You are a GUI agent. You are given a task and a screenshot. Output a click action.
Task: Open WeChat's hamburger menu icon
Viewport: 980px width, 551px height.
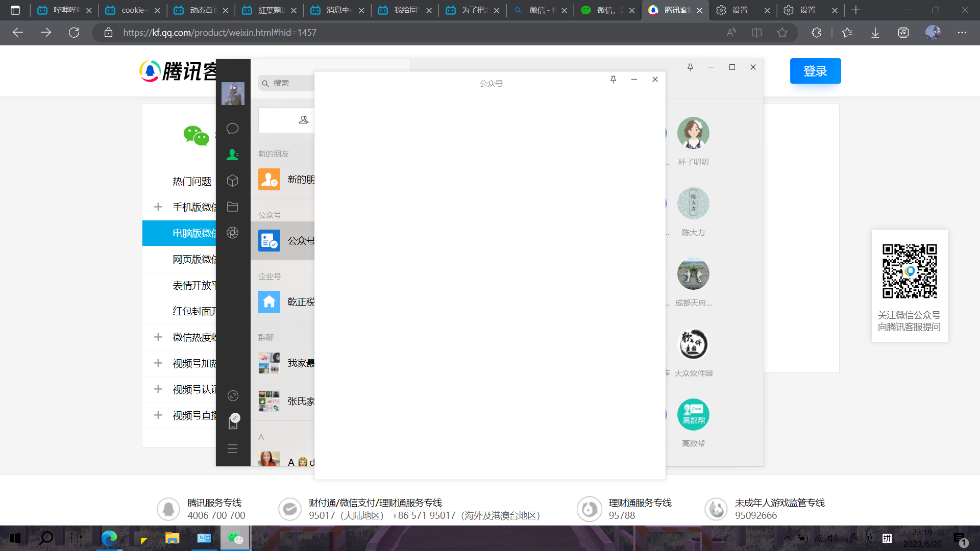pos(233,448)
